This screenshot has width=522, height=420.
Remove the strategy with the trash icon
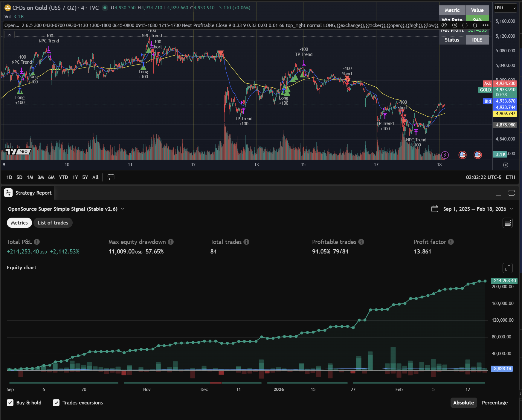475,25
